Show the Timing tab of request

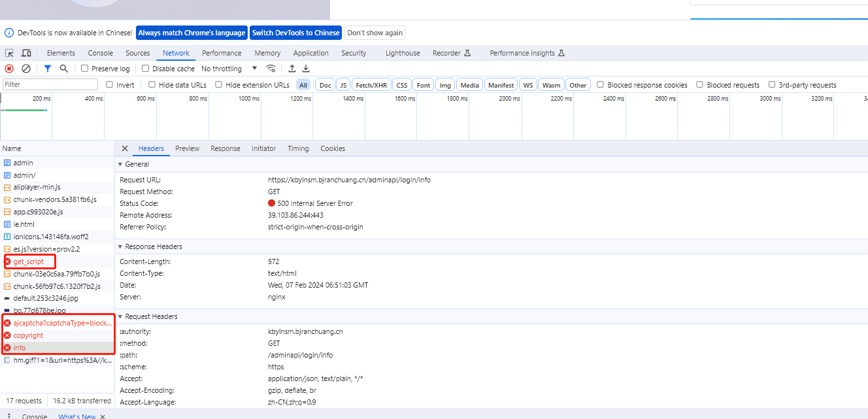coord(298,148)
